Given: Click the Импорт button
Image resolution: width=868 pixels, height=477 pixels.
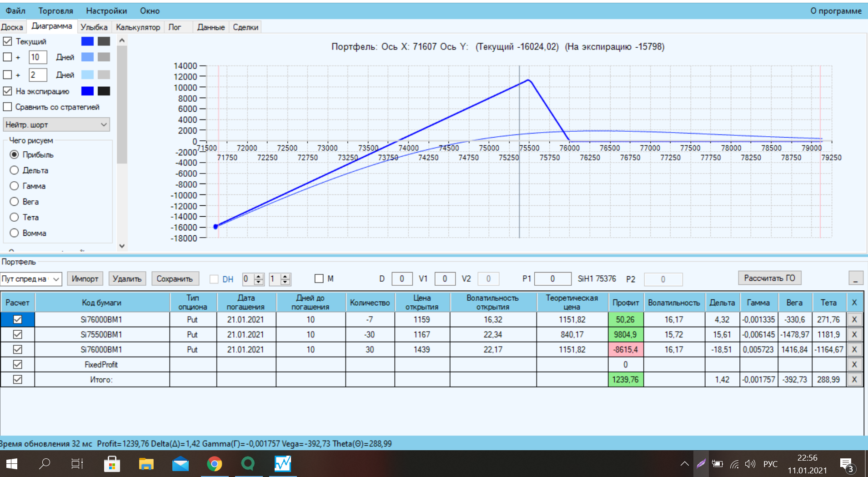Looking at the screenshot, I should [x=85, y=278].
